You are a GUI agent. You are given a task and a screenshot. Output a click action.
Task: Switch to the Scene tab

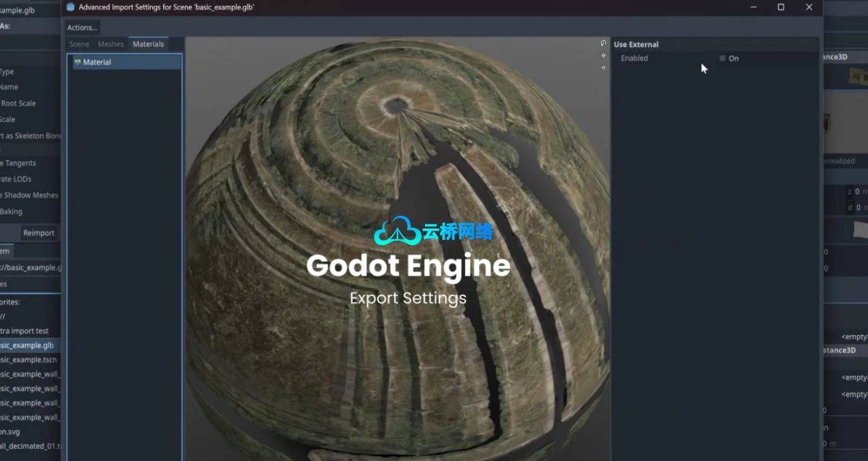coord(79,44)
